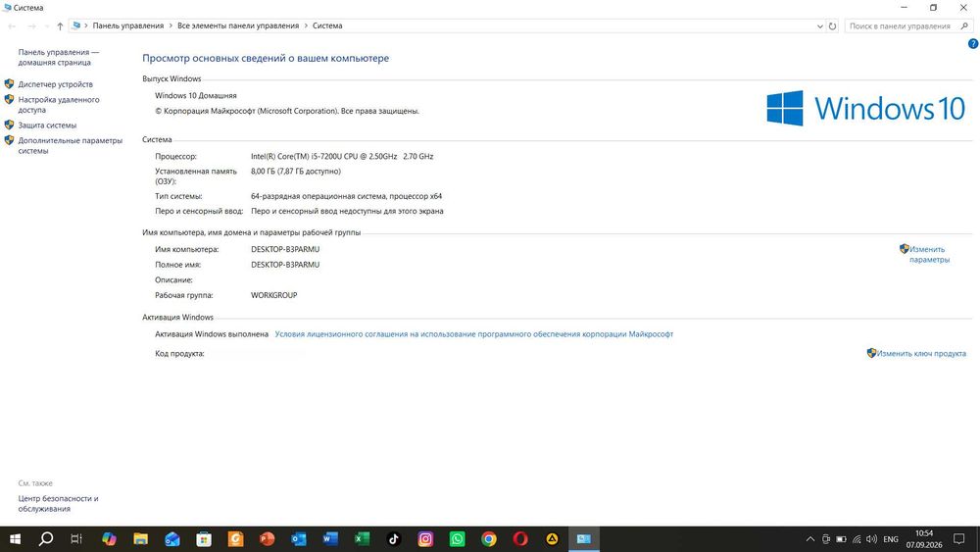Click the Windows 10 logo

point(865,108)
